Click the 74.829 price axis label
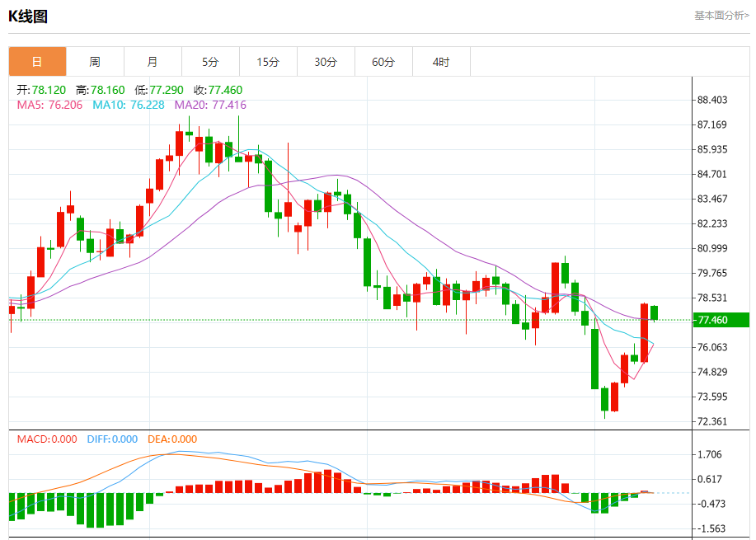 click(712, 372)
